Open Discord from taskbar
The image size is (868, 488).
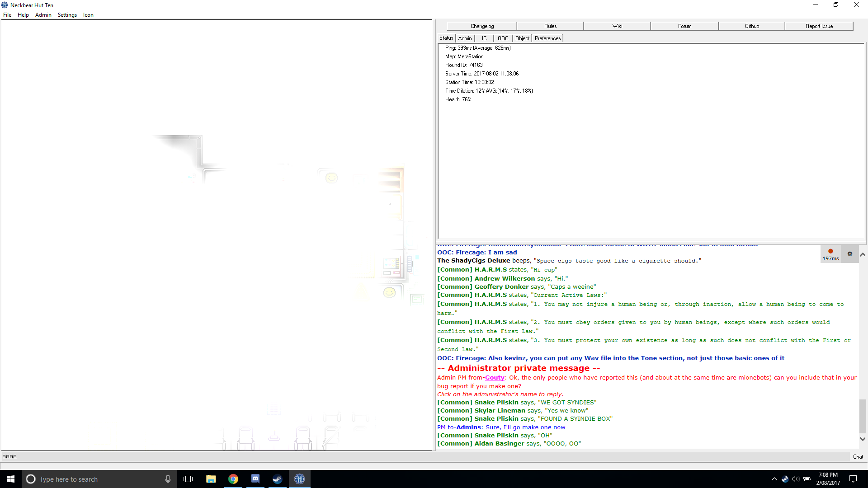pos(255,479)
